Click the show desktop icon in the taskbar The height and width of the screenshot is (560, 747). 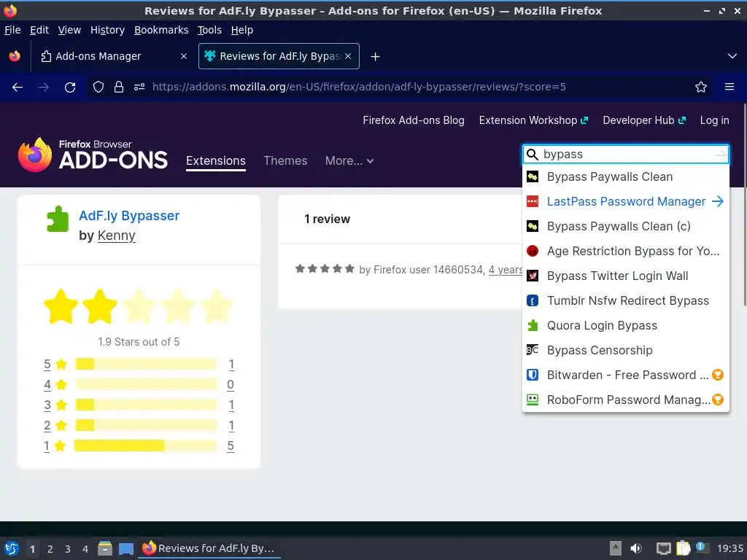tap(125, 549)
